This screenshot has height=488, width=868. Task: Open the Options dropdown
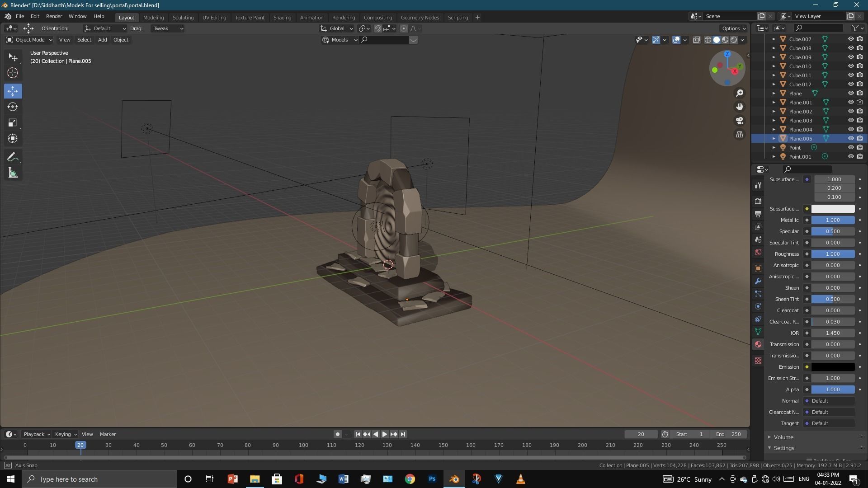(733, 28)
